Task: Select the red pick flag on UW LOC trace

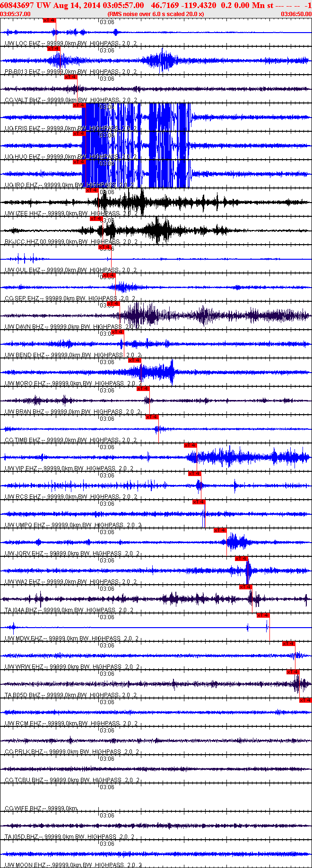Action: coord(49,20)
